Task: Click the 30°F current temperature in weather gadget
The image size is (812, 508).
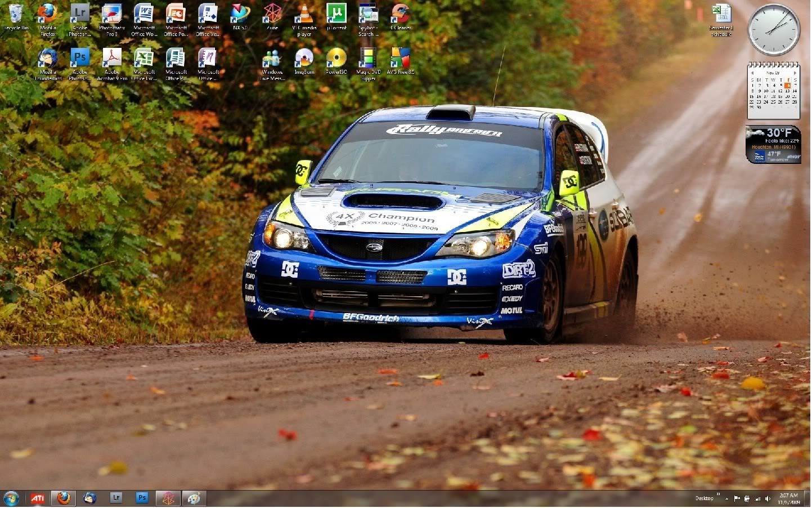Action: pos(779,133)
